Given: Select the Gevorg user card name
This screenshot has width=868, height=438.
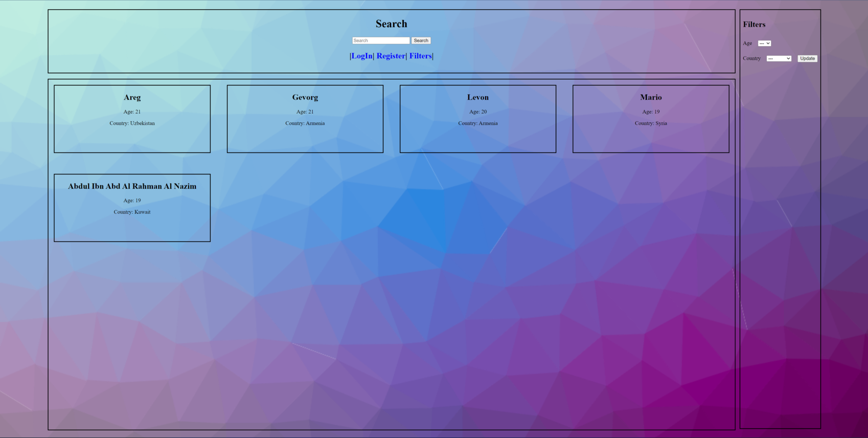Looking at the screenshot, I should pos(305,97).
